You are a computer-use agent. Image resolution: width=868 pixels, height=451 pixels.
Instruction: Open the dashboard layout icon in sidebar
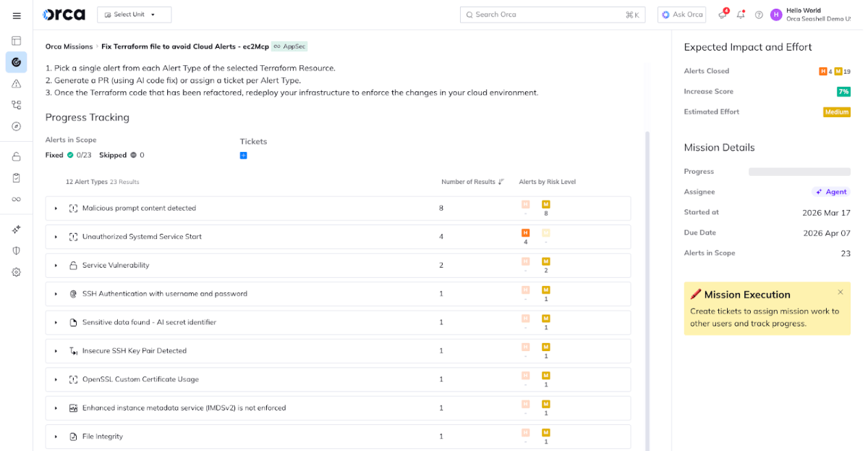(x=17, y=41)
